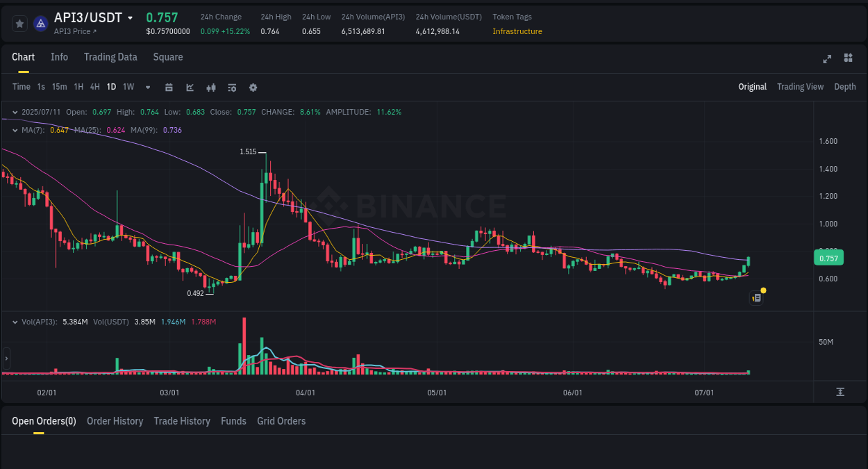Image resolution: width=868 pixels, height=469 pixels.
Task: Select the line chart type icon
Action: pos(189,87)
